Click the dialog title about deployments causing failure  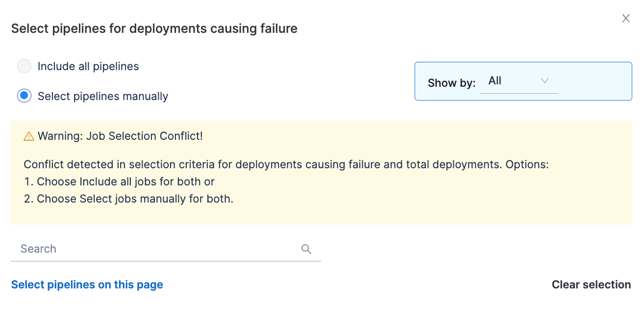pos(154,29)
